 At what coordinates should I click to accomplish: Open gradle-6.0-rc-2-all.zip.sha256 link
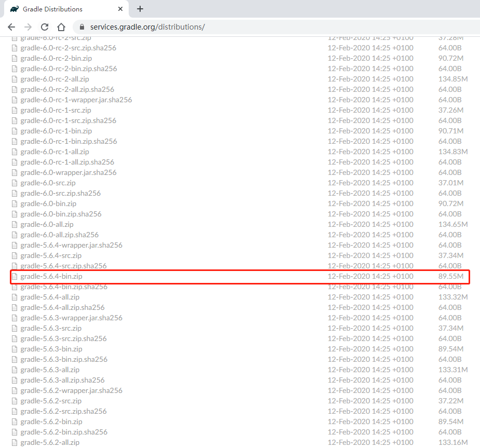tap(67, 89)
